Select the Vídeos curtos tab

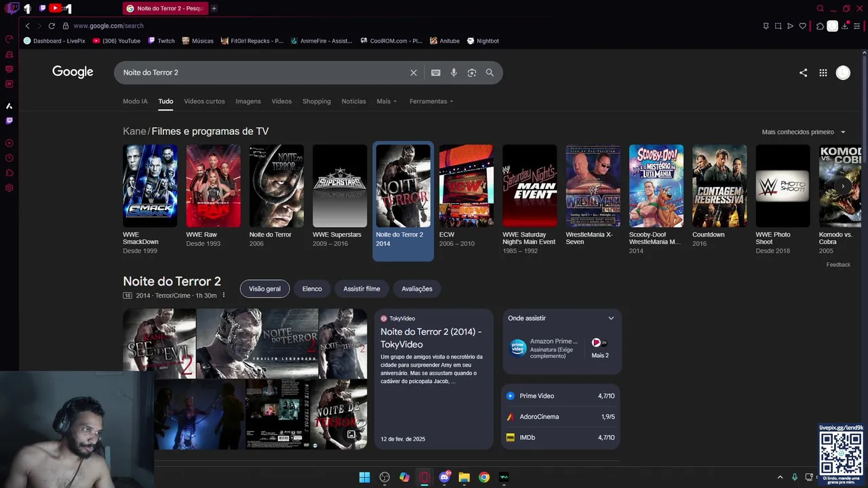204,101
